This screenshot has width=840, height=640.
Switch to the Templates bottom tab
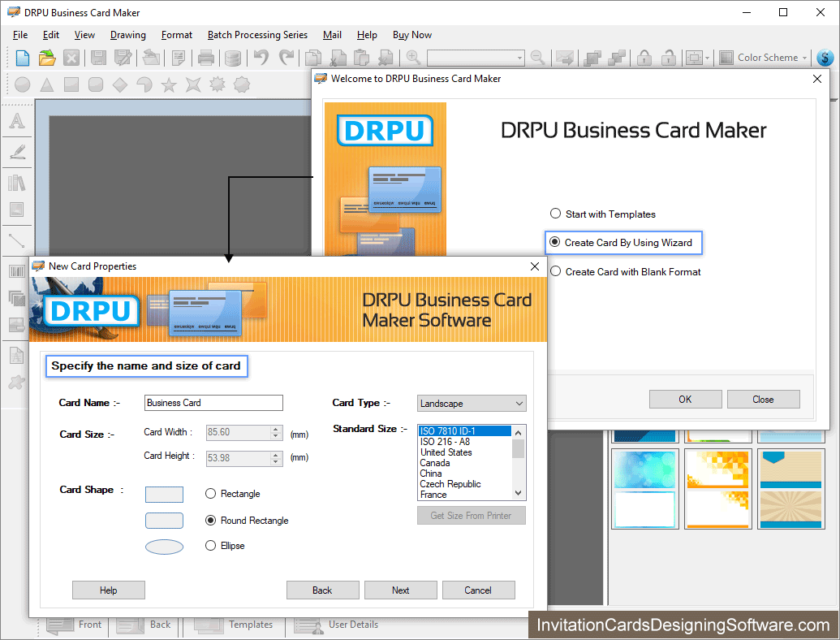click(234, 625)
